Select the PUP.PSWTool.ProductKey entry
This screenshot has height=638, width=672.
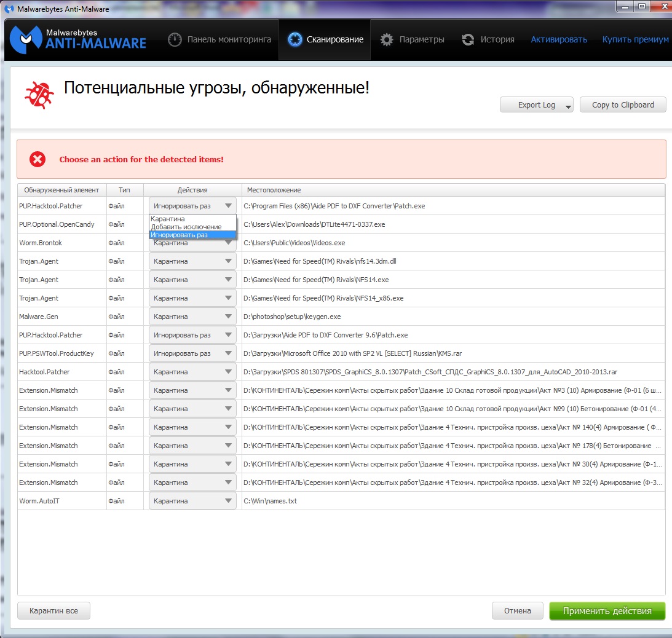(56, 353)
